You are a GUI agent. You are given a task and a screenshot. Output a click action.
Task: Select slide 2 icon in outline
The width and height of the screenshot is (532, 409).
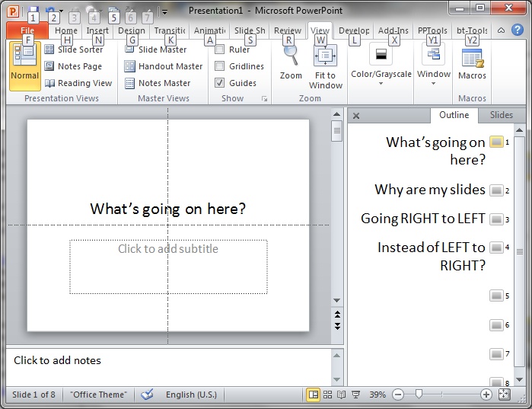tap(496, 190)
